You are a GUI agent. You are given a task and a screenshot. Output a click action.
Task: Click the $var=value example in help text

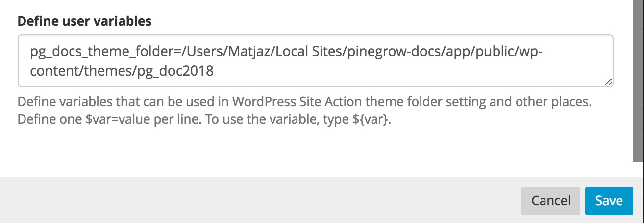pyautogui.click(x=116, y=120)
